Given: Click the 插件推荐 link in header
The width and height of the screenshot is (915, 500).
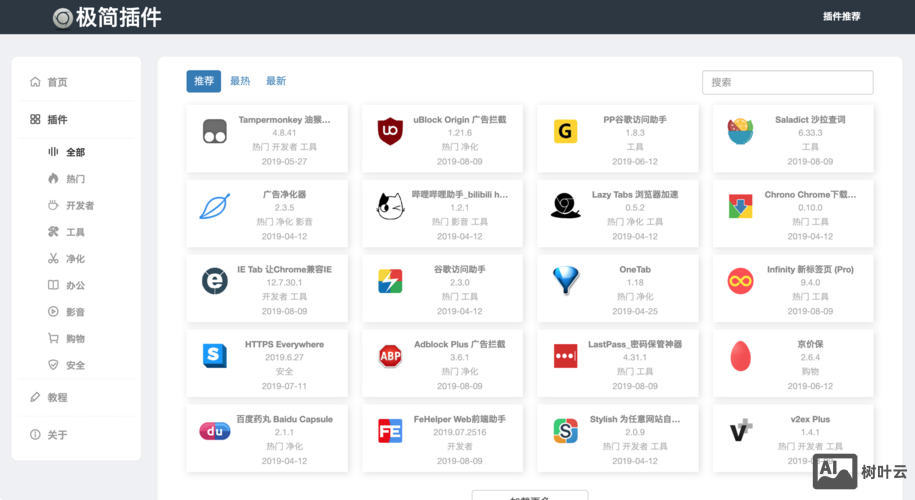Looking at the screenshot, I should pyautogui.click(x=841, y=17).
